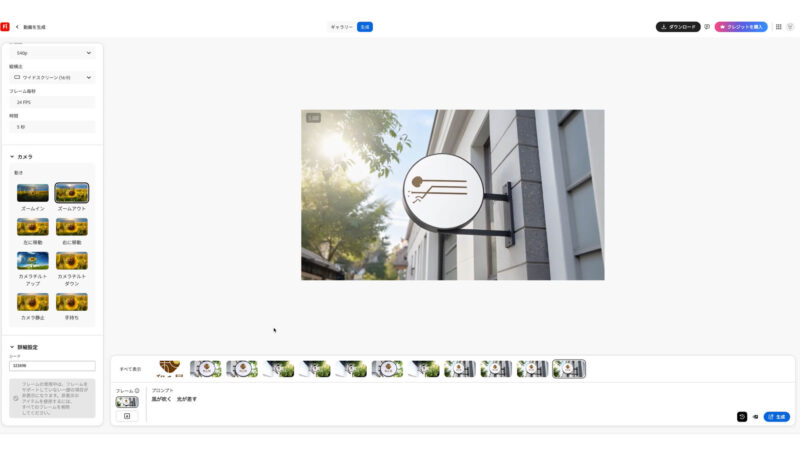Open the first brown logo thumbnail in history
This screenshot has width=800, height=457.
coord(169,369)
